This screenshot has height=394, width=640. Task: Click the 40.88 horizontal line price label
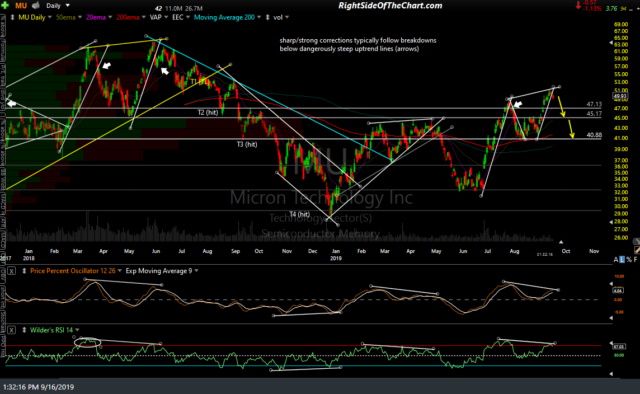[x=594, y=135]
